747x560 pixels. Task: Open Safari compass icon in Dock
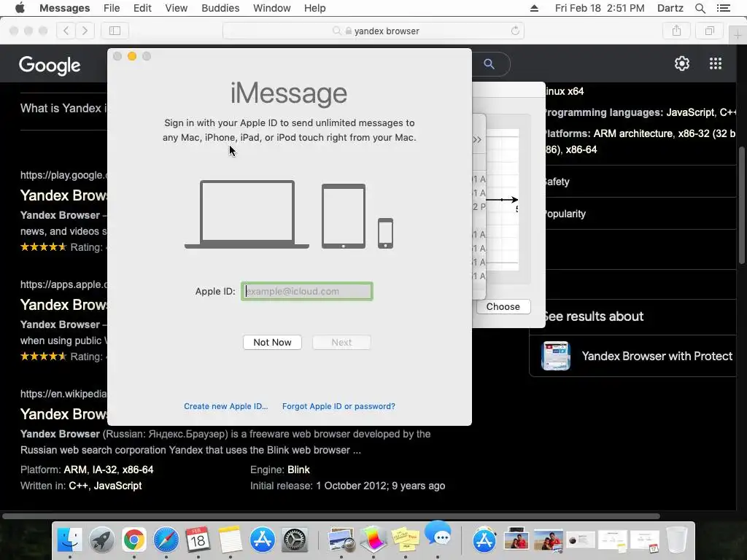point(166,540)
